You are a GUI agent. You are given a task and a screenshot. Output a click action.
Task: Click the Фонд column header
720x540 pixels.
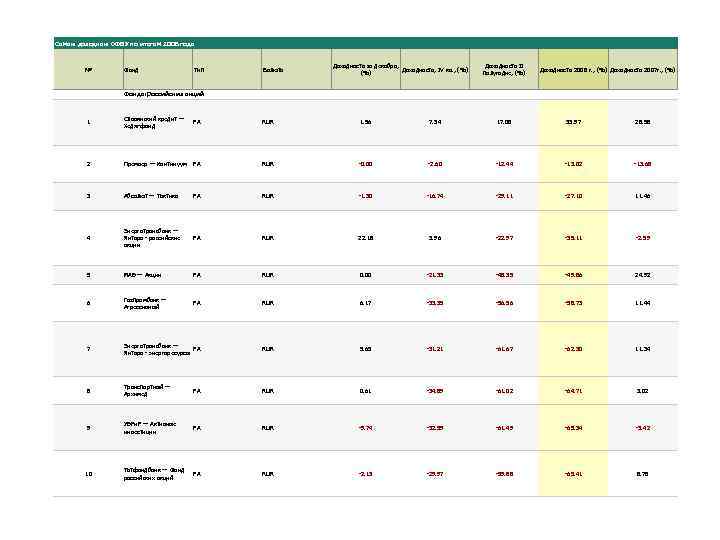(x=158, y=70)
